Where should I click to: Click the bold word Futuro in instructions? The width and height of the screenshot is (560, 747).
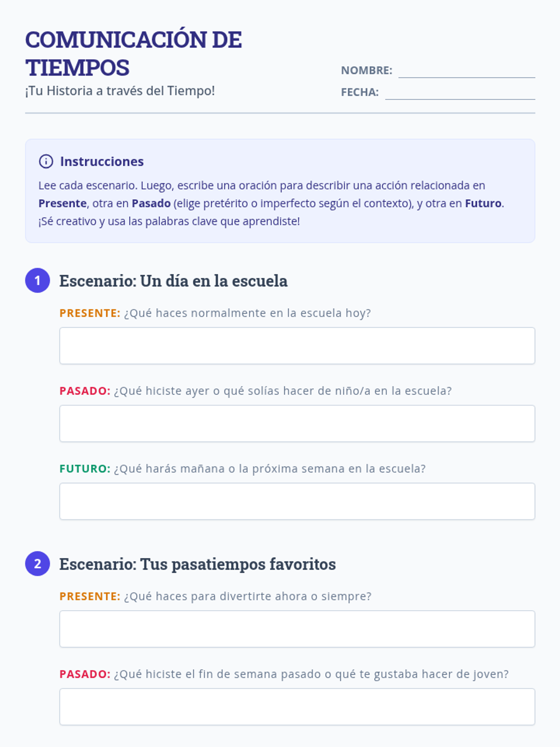(x=483, y=204)
